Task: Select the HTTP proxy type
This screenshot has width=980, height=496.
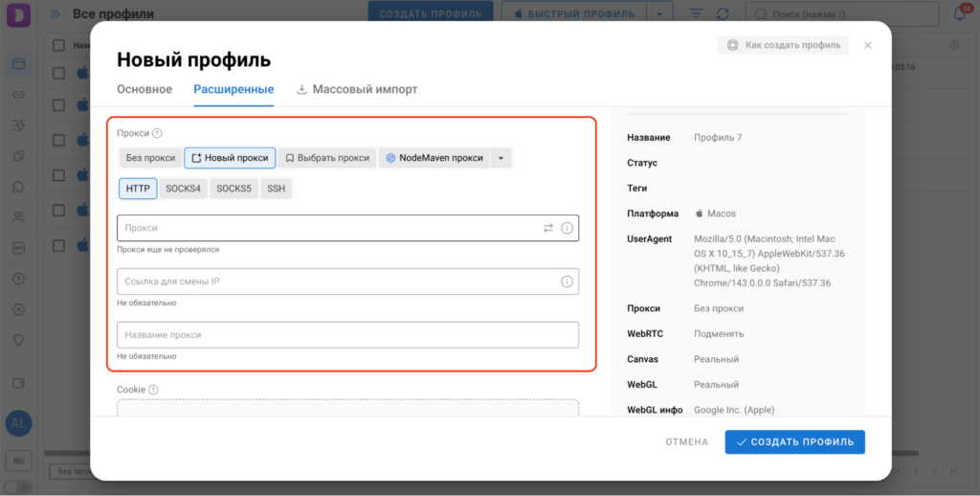Action: 138,189
